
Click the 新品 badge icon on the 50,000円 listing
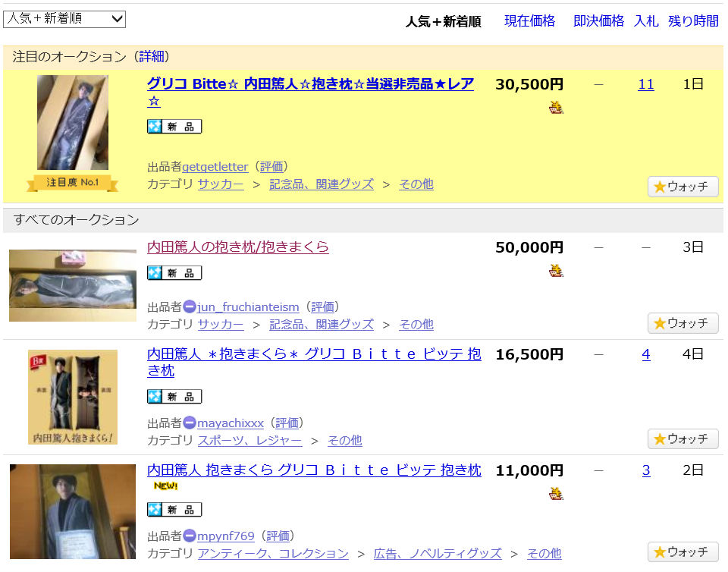(174, 273)
